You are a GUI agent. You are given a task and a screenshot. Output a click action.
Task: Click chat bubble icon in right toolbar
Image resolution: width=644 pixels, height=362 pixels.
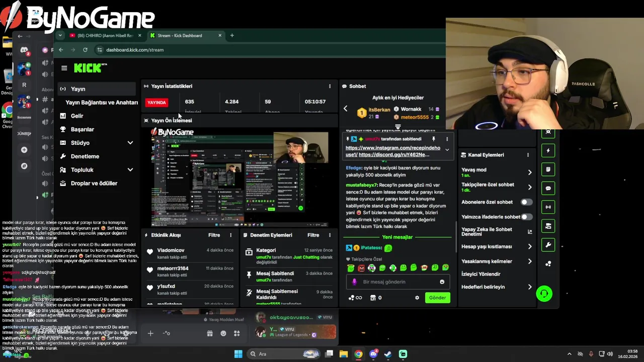(548, 188)
